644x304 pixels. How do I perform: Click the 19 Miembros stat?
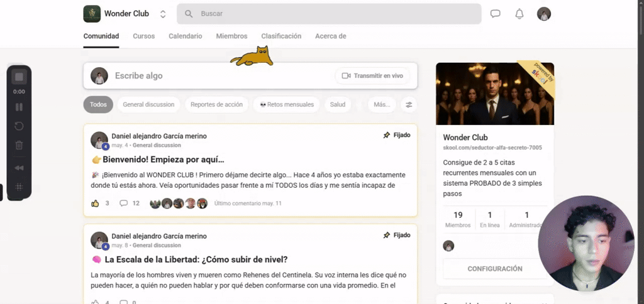[x=458, y=219]
